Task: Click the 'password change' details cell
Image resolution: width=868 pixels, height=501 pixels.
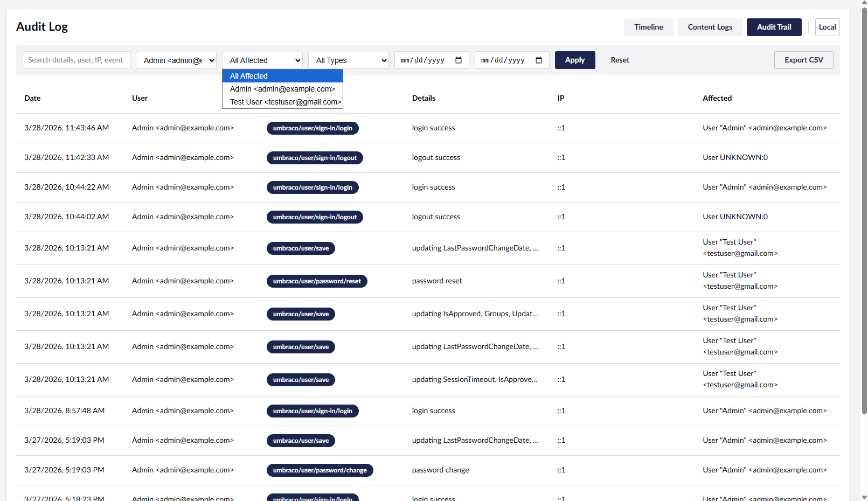Action: [x=441, y=470]
